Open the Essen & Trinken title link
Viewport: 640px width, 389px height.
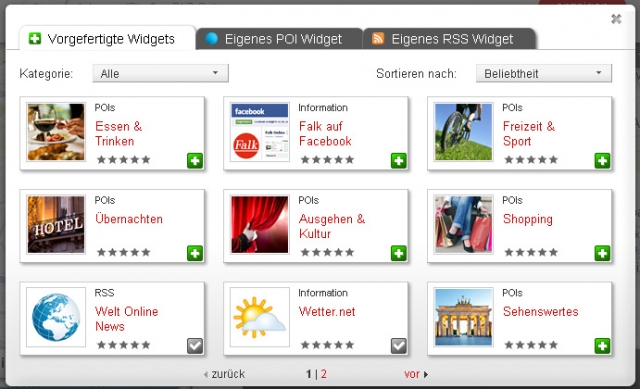pyautogui.click(x=118, y=133)
